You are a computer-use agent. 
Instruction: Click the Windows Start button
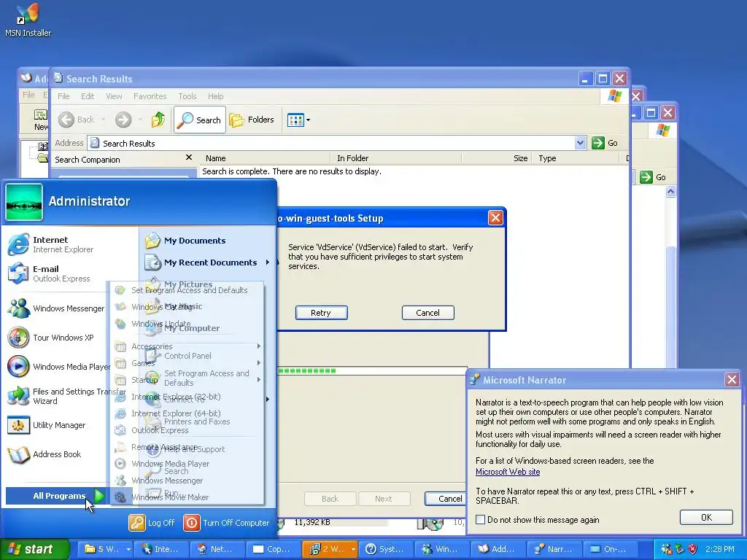[x=34, y=549]
